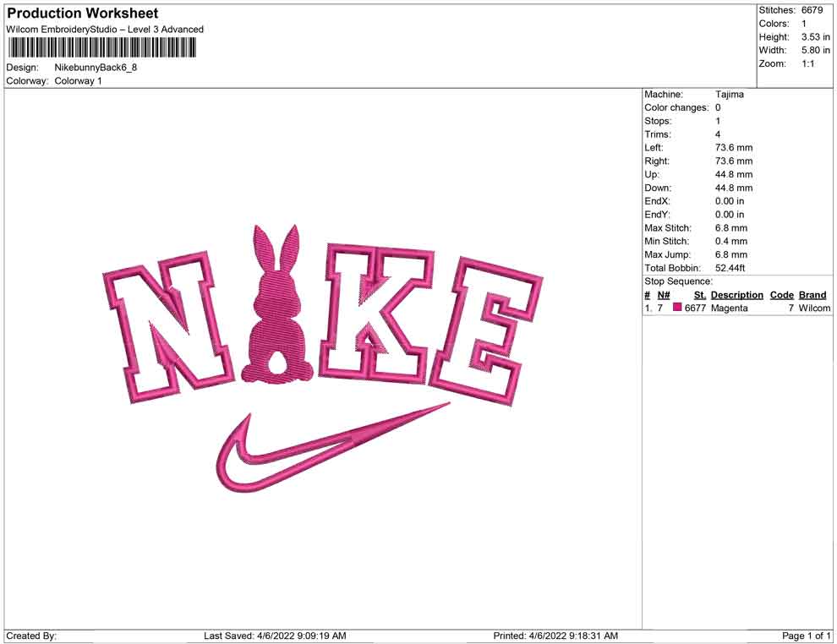Click the Stitches value 6679
The height and width of the screenshot is (644, 837).
(x=812, y=10)
